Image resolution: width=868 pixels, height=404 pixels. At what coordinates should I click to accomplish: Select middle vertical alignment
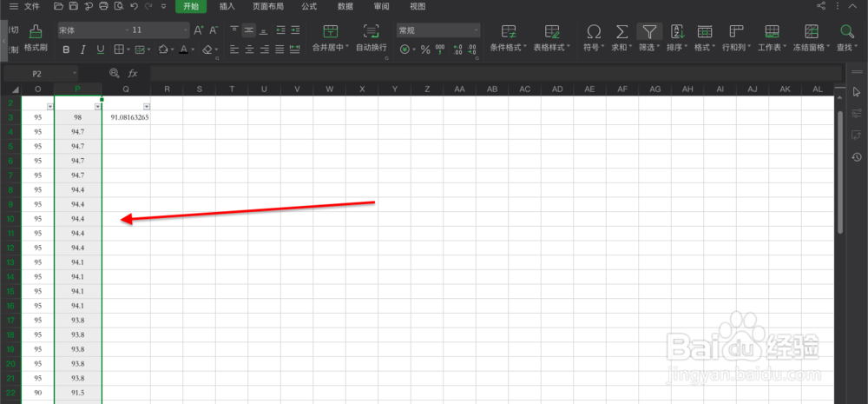[x=249, y=30]
